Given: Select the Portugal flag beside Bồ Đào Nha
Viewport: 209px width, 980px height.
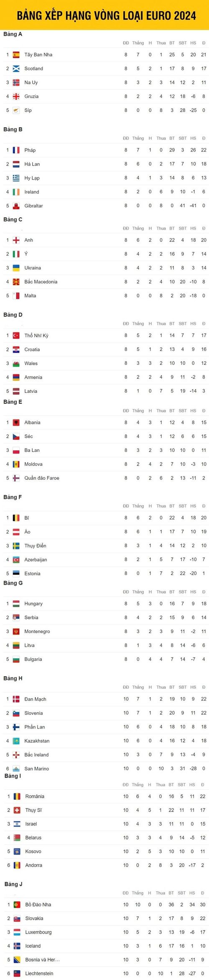Looking at the screenshot, I should pos(17,905).
